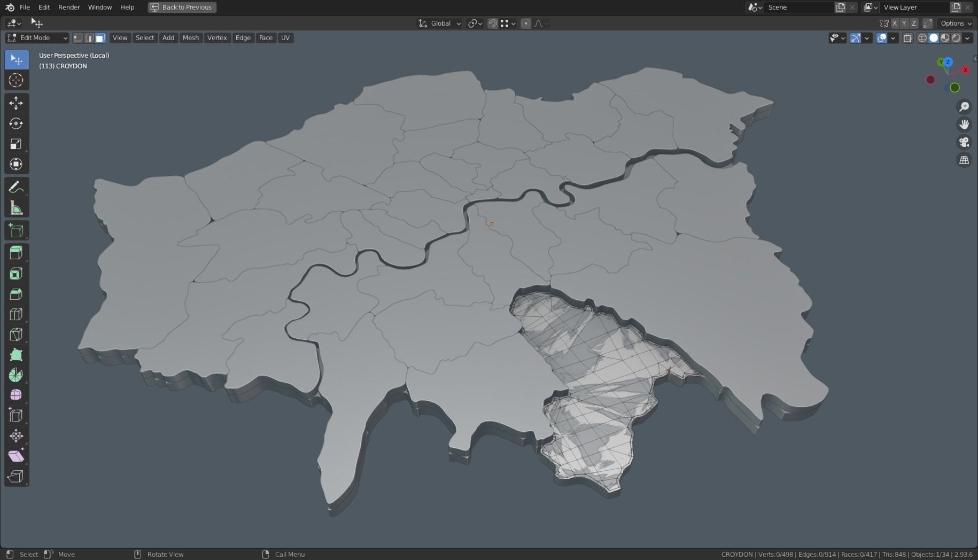Open the Vertex menu
Viewport: 978px width, 560px height.
pos(217,38)
